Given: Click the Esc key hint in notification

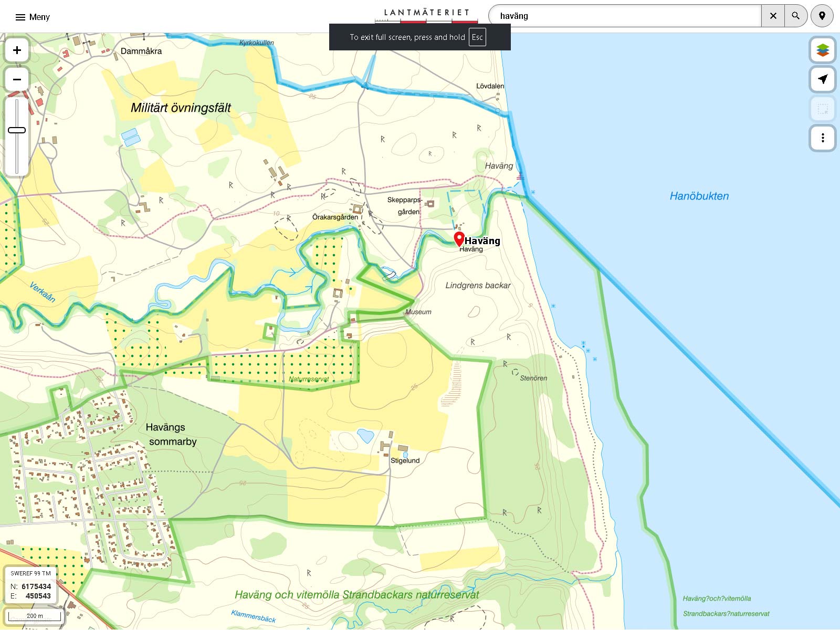Looking at the screenshot, I should (x=477, y=37).
